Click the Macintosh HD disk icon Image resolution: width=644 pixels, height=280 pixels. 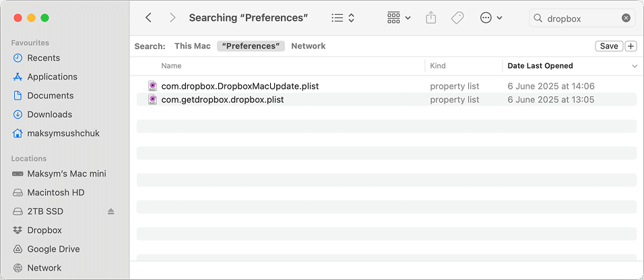click(18, 193)
